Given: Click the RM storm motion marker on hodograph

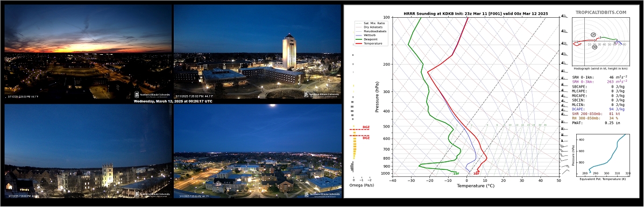Looking at the screenshot, I should point(595,47).
